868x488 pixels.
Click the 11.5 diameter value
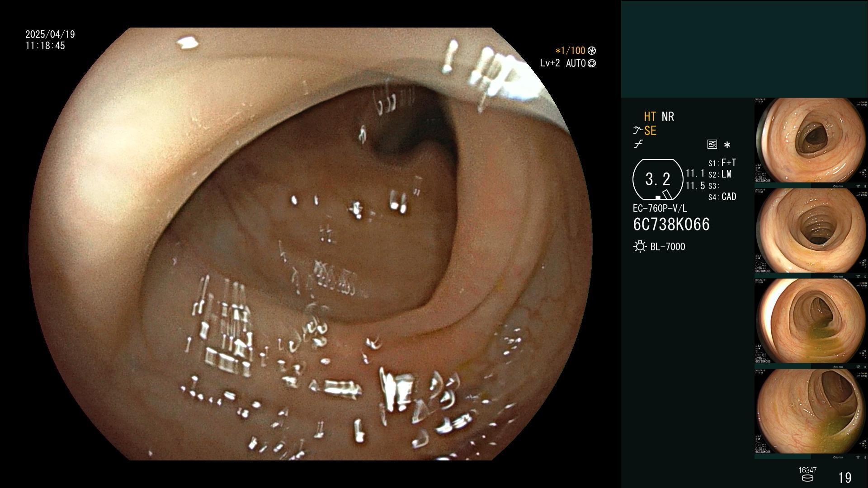coord(695,186)
